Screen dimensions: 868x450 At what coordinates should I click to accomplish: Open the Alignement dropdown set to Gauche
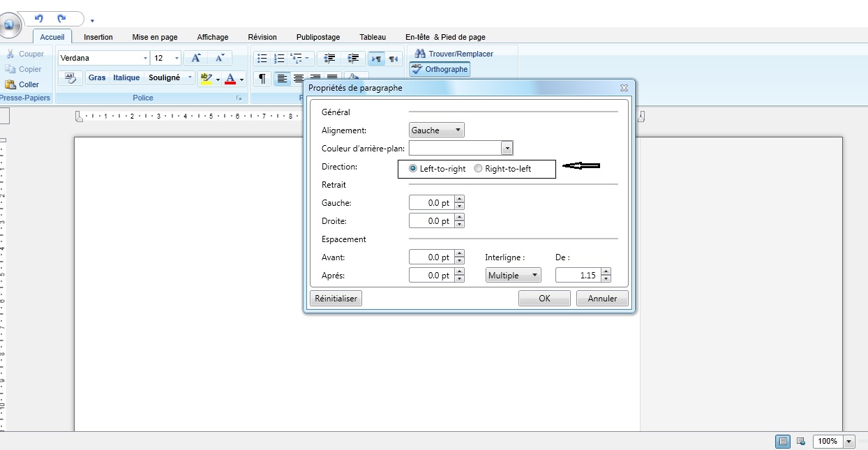436,130
